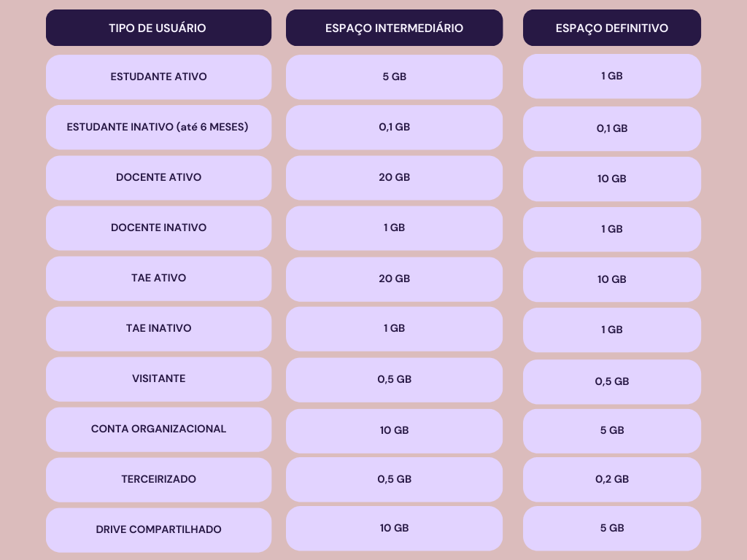This screenshot has height=560, width=747.
Task: Click the TIPO DE USUÁRIO header
Action: click(x=158, y=28)
